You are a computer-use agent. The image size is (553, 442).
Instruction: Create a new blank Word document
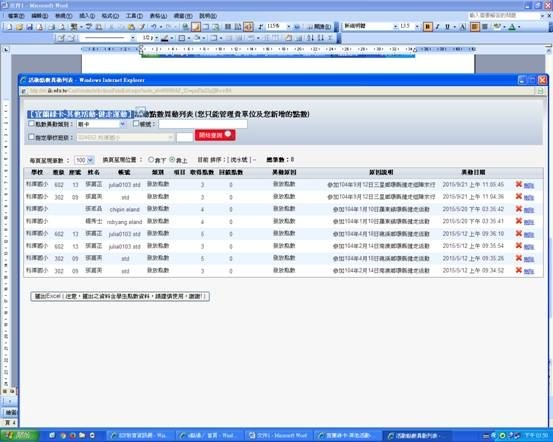point(10,27)
